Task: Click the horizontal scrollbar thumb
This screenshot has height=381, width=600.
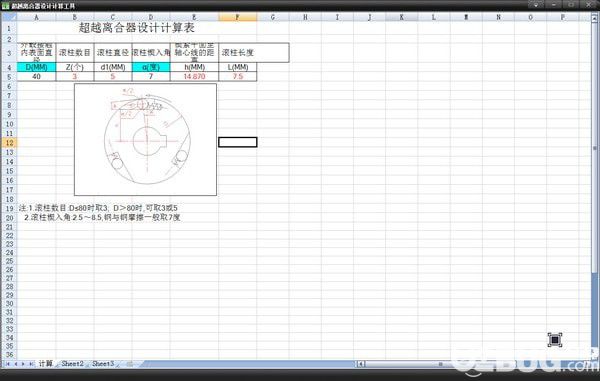Action: pyautogui.click(x=439, y=364)
